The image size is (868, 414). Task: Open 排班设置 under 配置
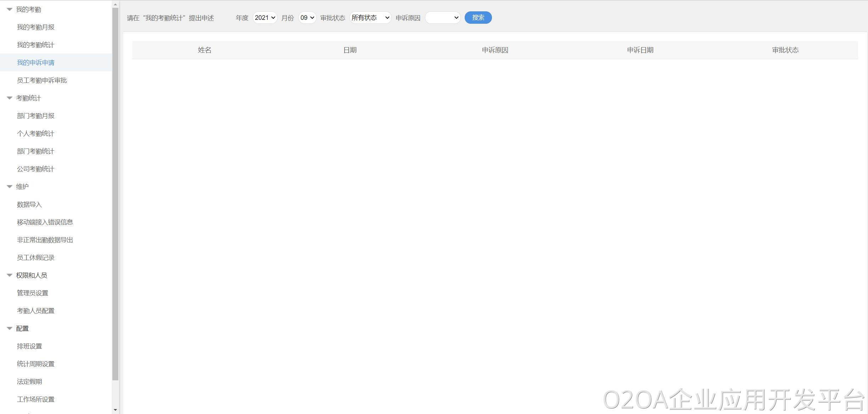(x=29, y=346)
